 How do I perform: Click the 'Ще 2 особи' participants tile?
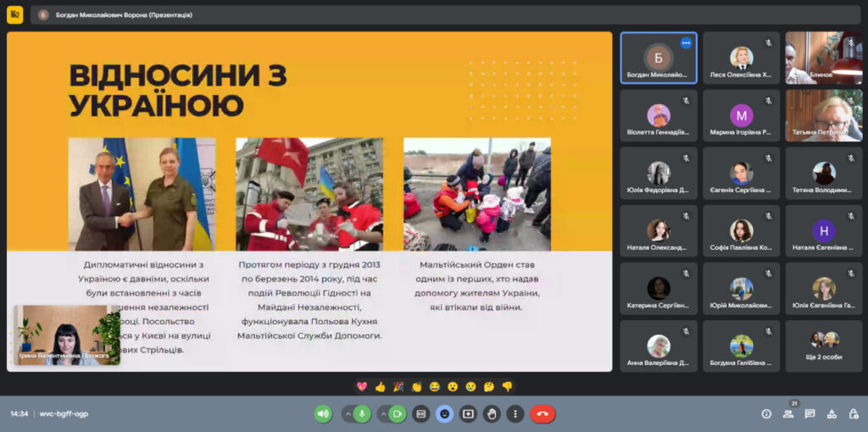(x=823, y=346)
